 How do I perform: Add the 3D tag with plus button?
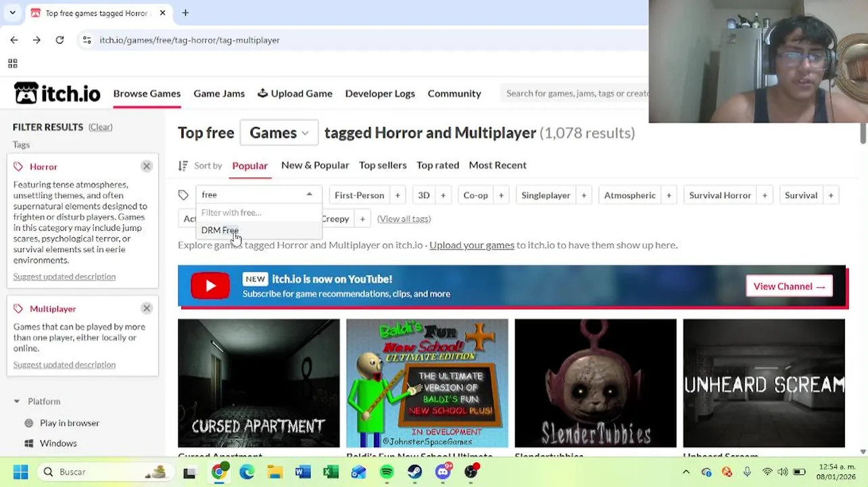point(443,195)
